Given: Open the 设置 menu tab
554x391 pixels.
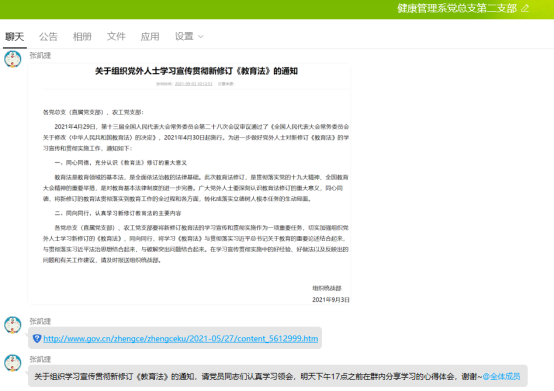Looking at the screenshot, I should tap(184, 36).
